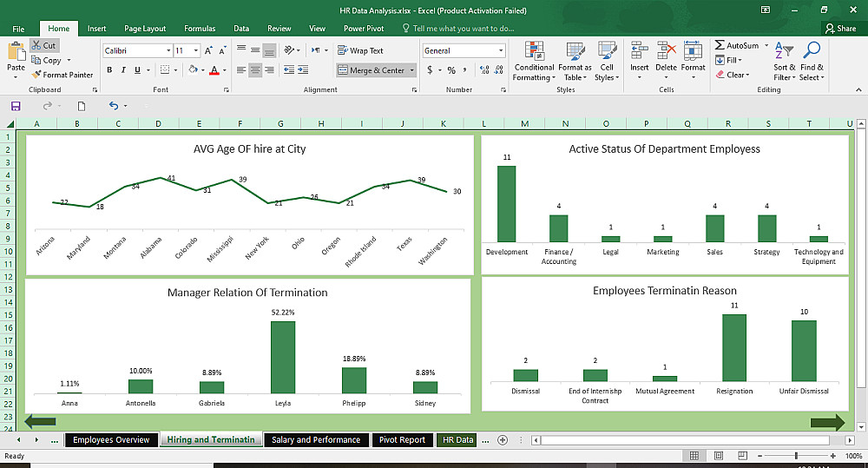Image resolution: width=868 pixels, height=468 pixels.
Task: Toggle Wrap Text on
Action: click(360, 51)
